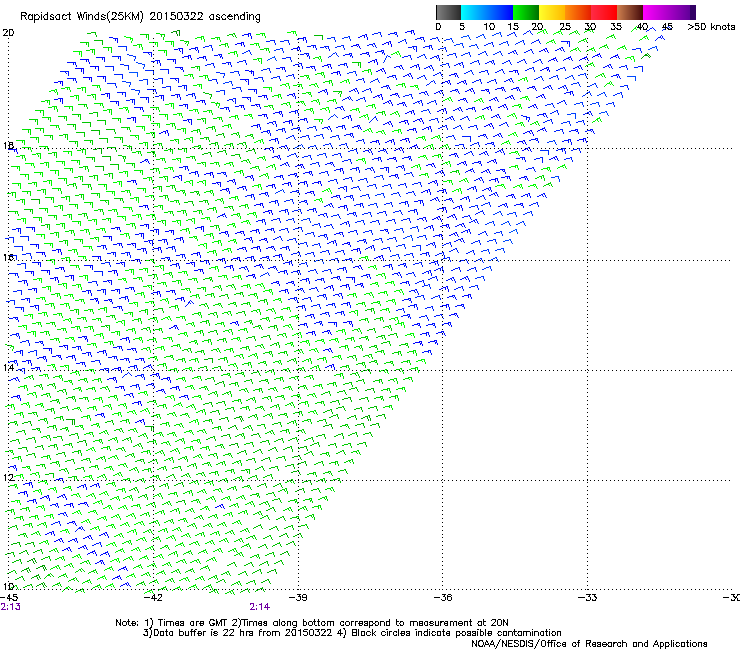This screenshot has width=740, height=650.
Task: Click the latitude label '18' on left axis
Action: pos(8,145)
